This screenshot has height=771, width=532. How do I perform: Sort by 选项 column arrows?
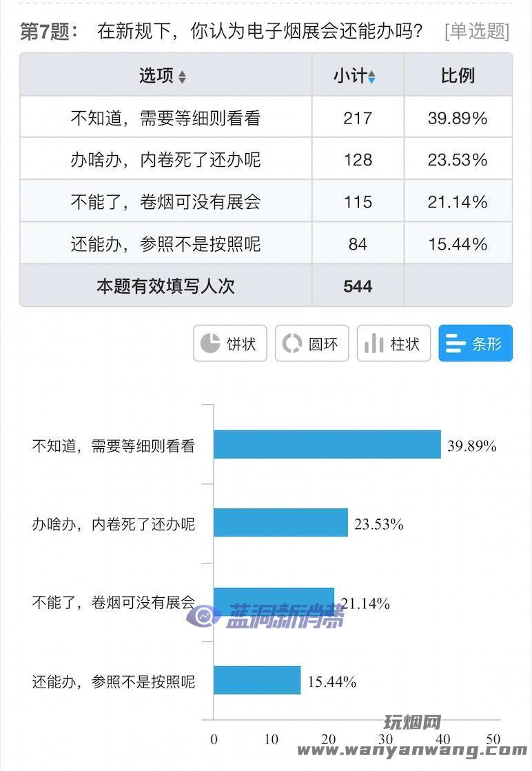pyautogui.click(x=182, y=77)
